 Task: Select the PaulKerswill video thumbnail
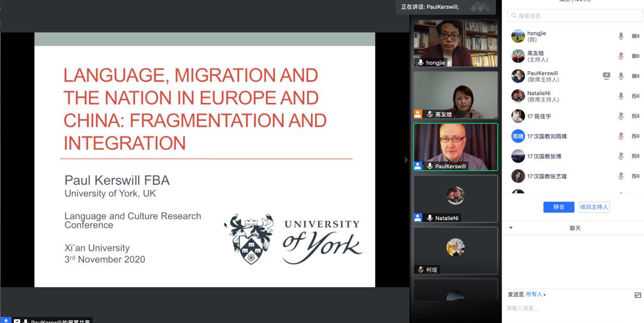click(x=456, y=147)
